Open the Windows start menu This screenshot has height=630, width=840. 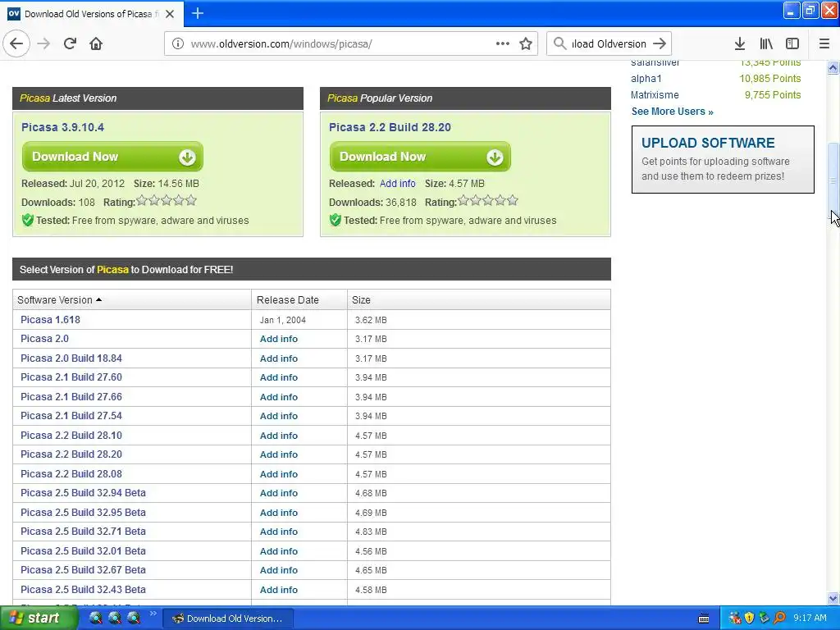38,619
